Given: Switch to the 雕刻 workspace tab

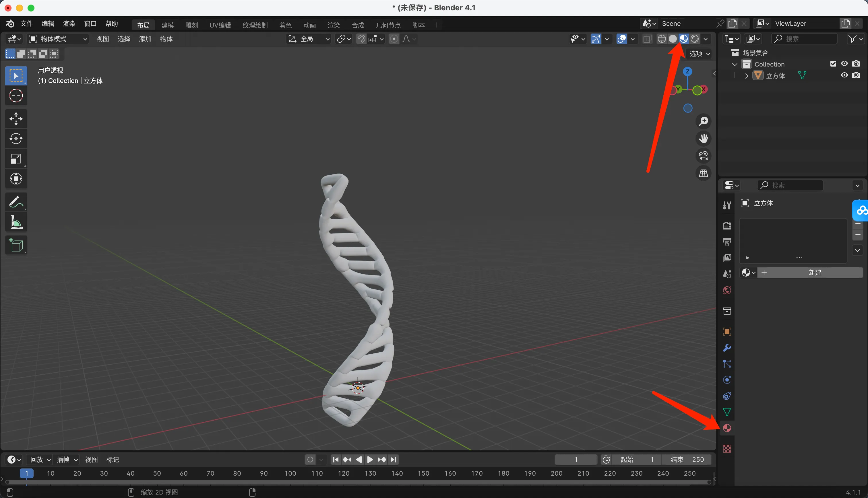Looking at the screenshot, I should tap(191, 25).
